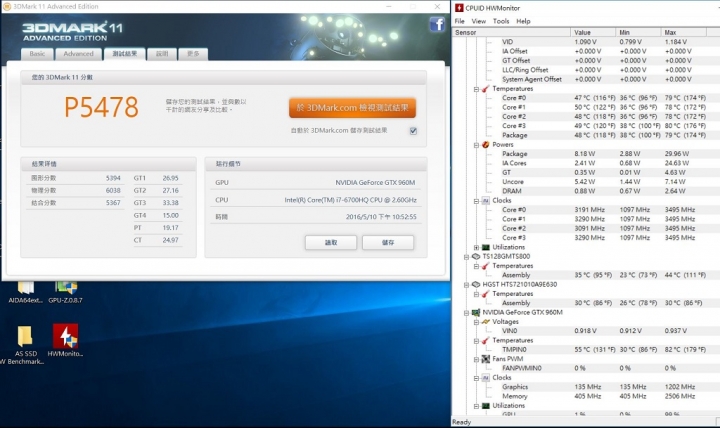
Task: Switch to the 說明 tab
Action: tap(162, 54)
